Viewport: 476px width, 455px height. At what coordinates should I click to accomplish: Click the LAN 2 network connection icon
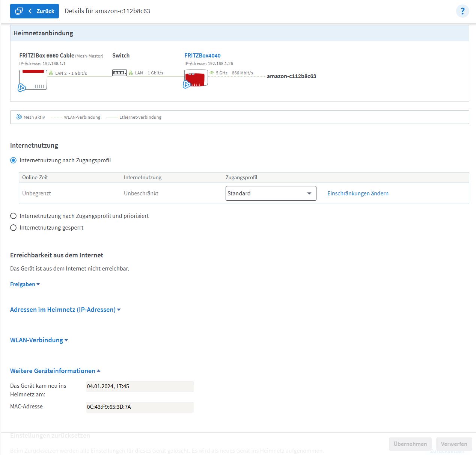51,73
